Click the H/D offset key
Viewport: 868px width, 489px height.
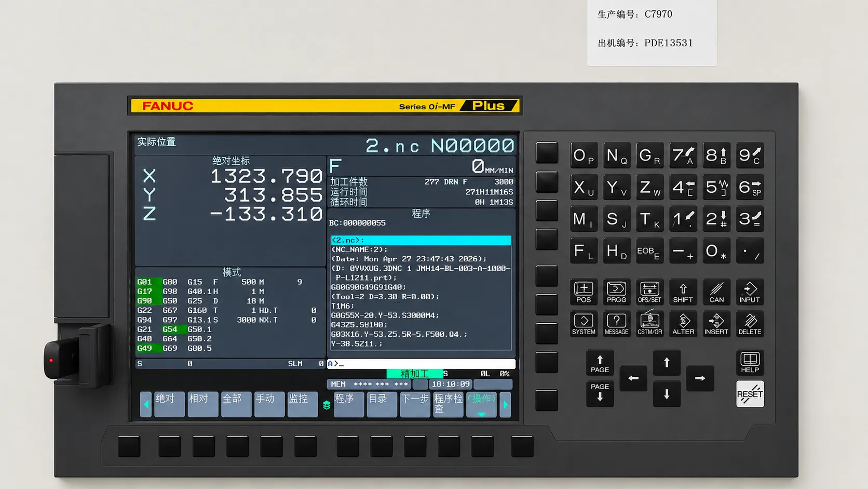[x=617, y=251]
